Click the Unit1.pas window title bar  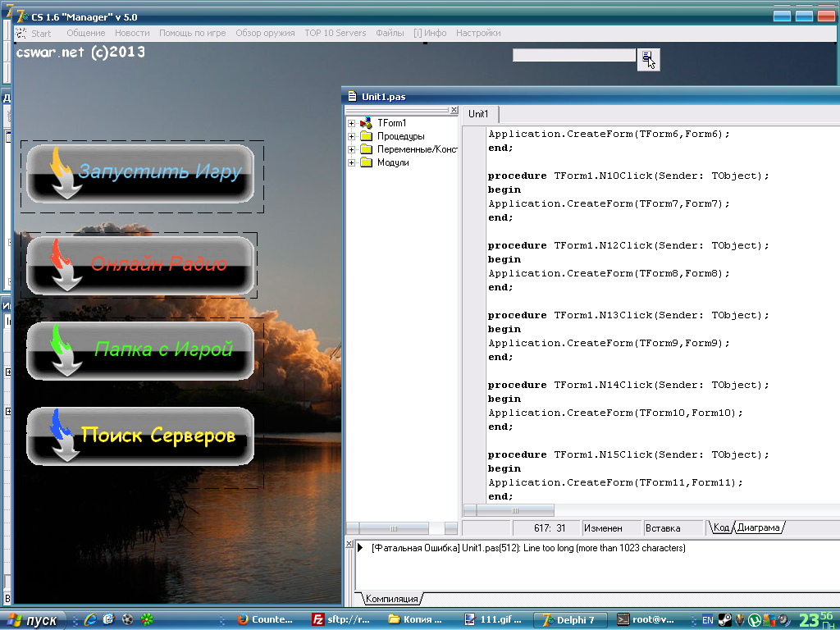click(x=591, y=97)
